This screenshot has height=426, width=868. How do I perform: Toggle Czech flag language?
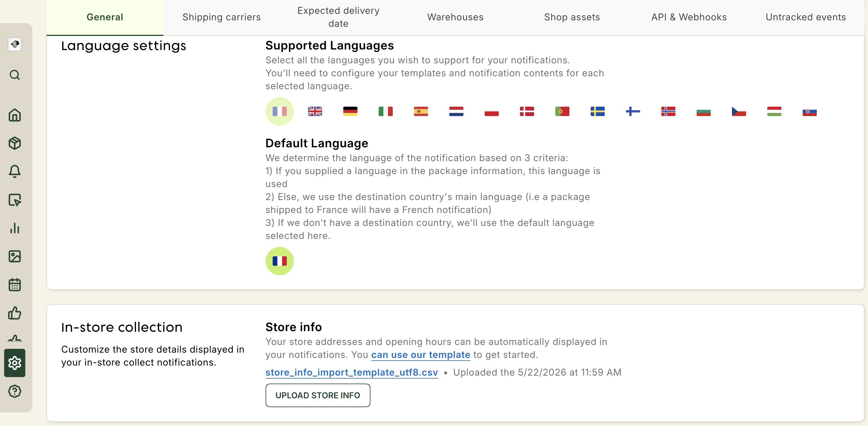739,111
